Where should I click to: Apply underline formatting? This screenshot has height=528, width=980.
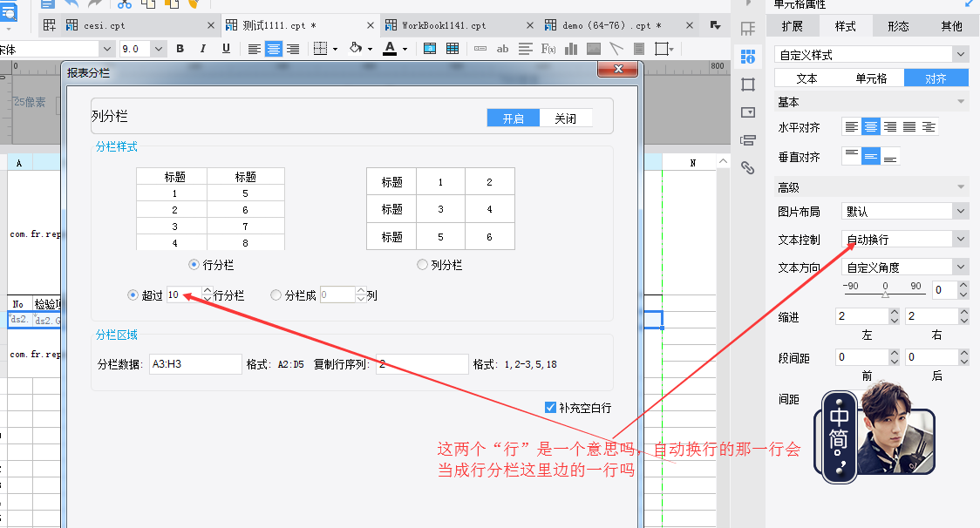coord(226,49)
